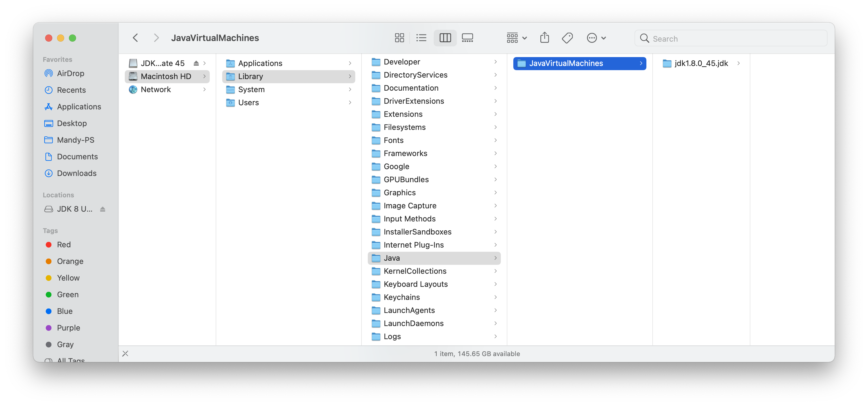Image resolution: width=868 pixels, height=406 pixels.
Task: Select the GPUBundles folder
Action: [434, 180]
